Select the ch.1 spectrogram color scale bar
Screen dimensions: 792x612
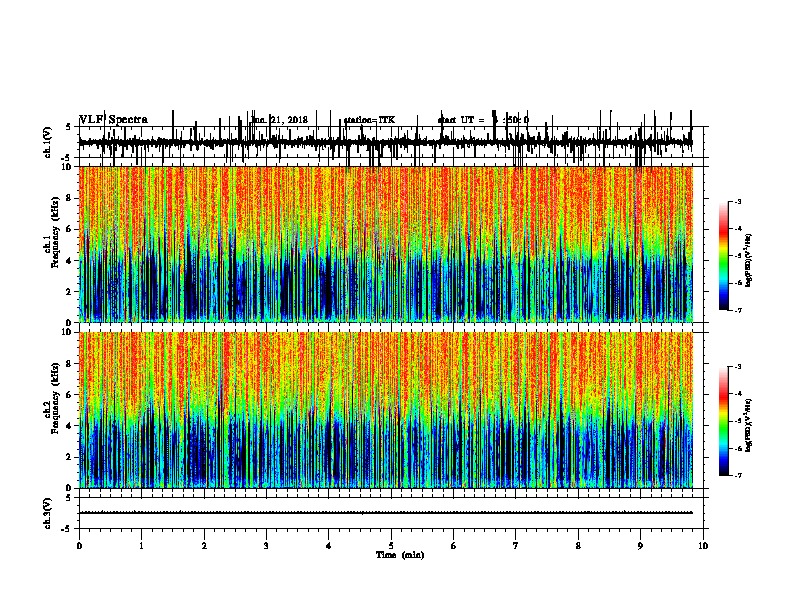click(724, 256)
